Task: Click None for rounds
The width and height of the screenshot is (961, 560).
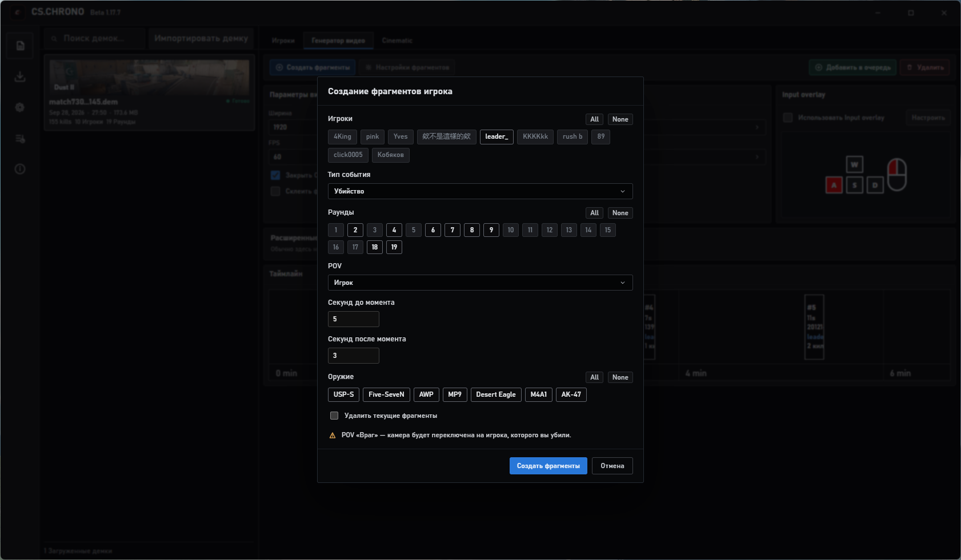Action: [620, 213]
